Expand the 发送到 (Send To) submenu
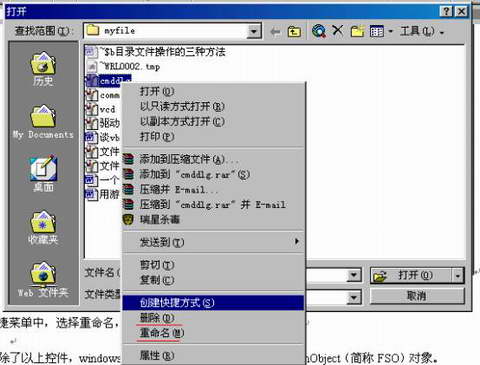480x365 pixels. [x=213, y=242]
